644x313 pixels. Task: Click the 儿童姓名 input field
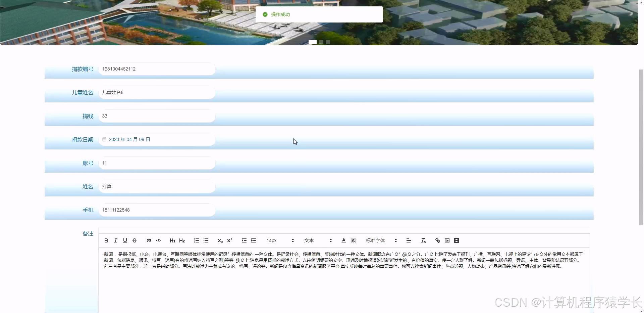point(157,92)
